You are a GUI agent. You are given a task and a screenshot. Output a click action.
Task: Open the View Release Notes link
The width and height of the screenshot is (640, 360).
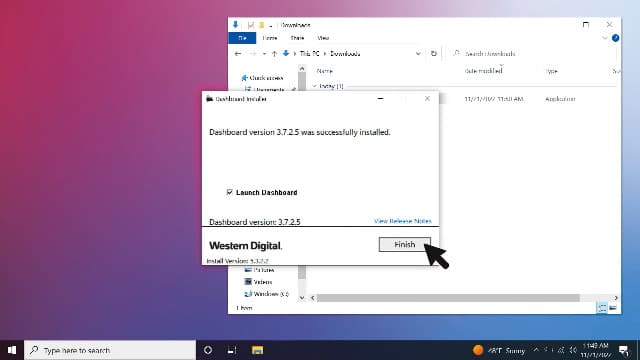point(402,221)
